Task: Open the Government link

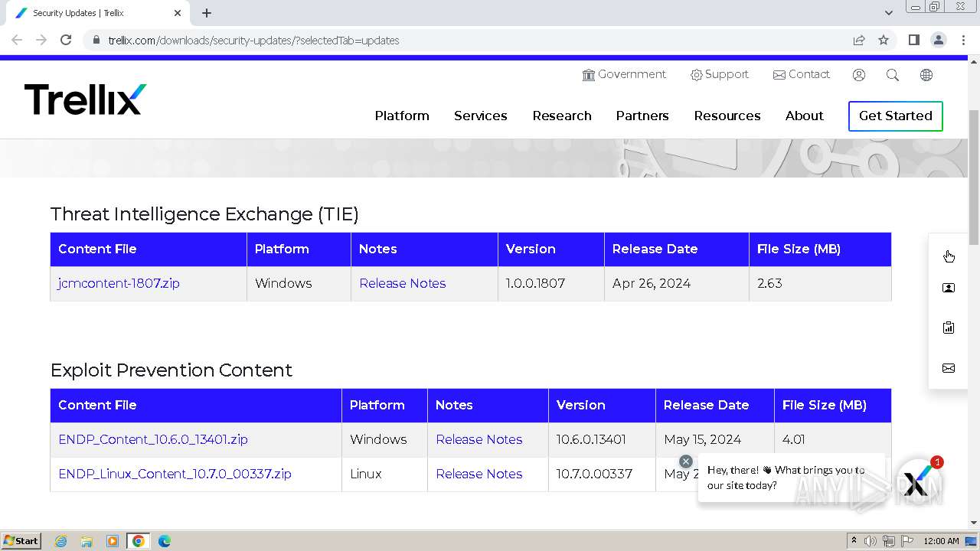Action: [624, 74]
